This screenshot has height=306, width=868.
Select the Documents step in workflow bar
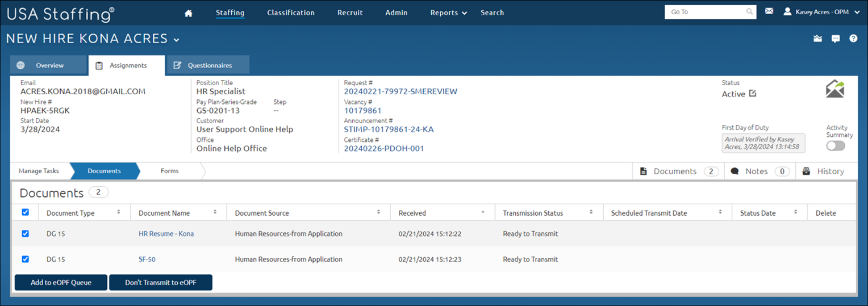104,171
